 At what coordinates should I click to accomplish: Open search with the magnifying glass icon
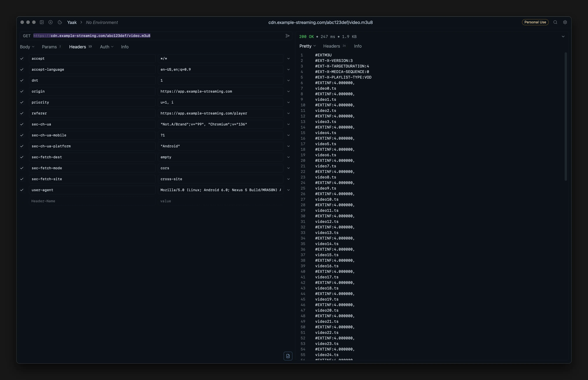click(555, 22)
